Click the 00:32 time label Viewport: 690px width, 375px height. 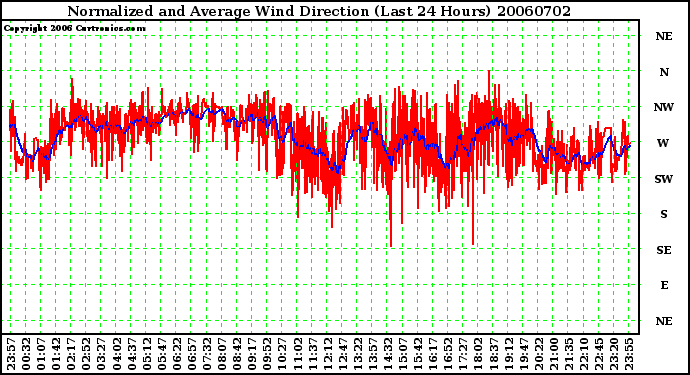click(x=26, y=354)
